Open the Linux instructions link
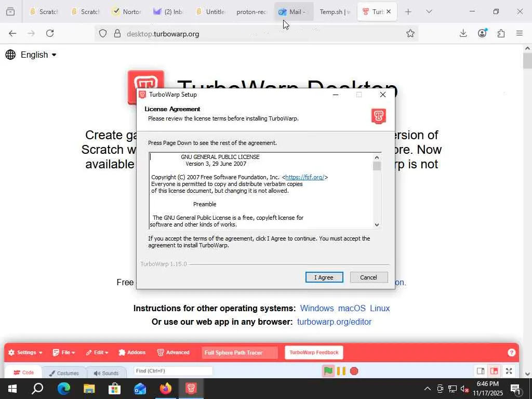This screenshot has height=399, width=532. click(x=380, y=308)
